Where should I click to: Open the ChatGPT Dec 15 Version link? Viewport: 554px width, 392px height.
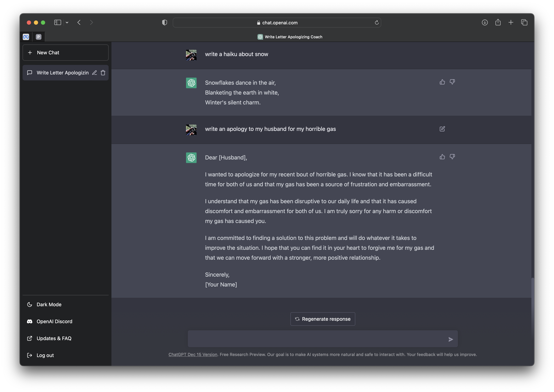point(193,355)
